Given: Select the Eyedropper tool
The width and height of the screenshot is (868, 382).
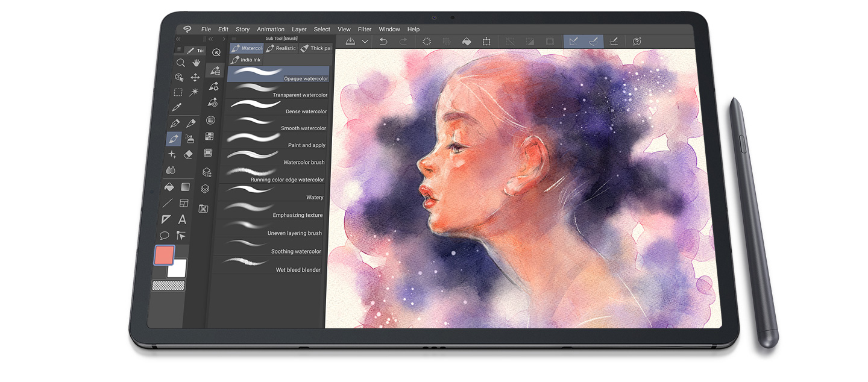Looking at the screenshot, I should click(x=177, y=107).
